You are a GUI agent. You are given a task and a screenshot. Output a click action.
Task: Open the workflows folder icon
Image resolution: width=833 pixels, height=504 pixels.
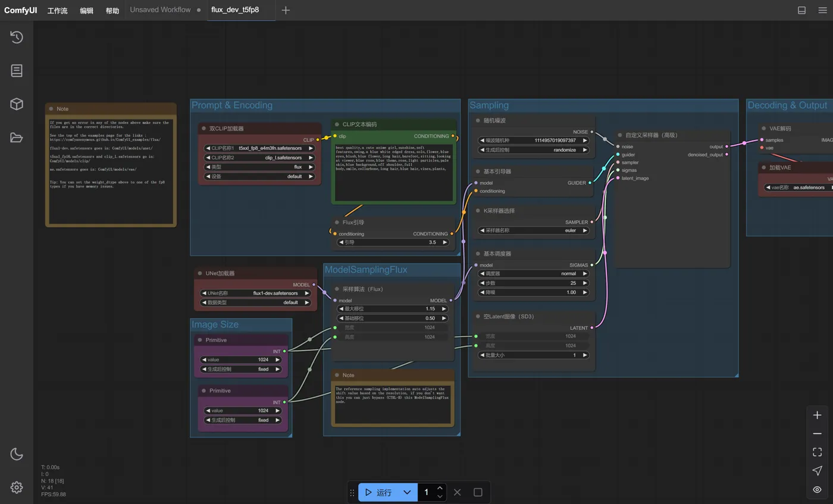17,138
